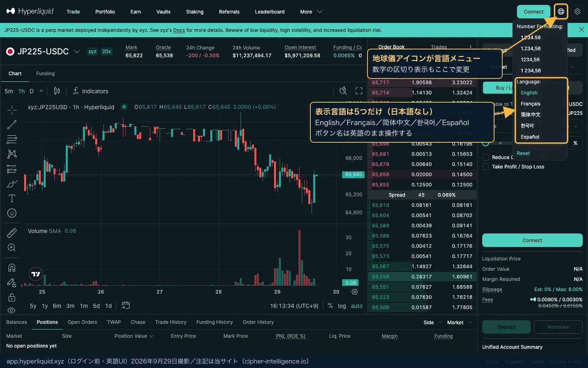Enable Take Profit / Stop Loss checkbox
588x368 pixels.
(486, 167)
